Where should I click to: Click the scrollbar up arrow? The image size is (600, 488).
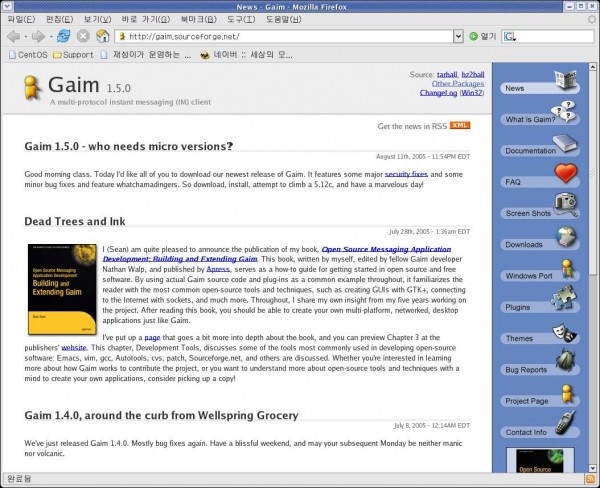pyautogui.click(x=593, y=67)
